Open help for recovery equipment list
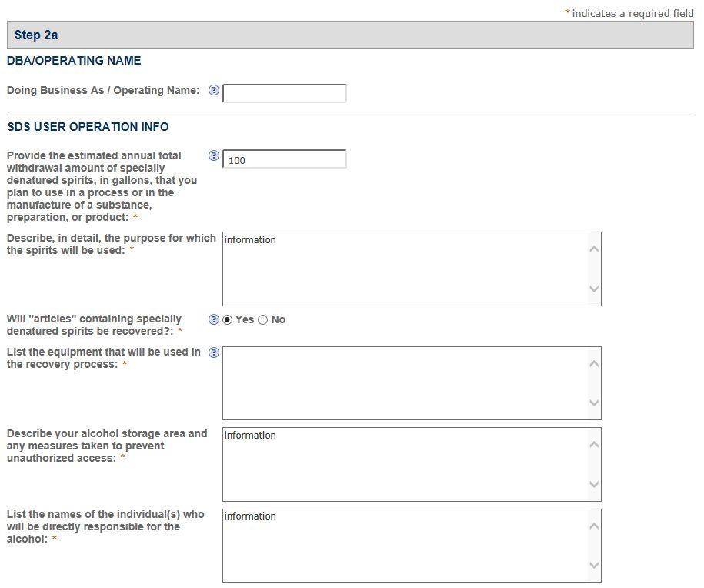 coord(214,352)
